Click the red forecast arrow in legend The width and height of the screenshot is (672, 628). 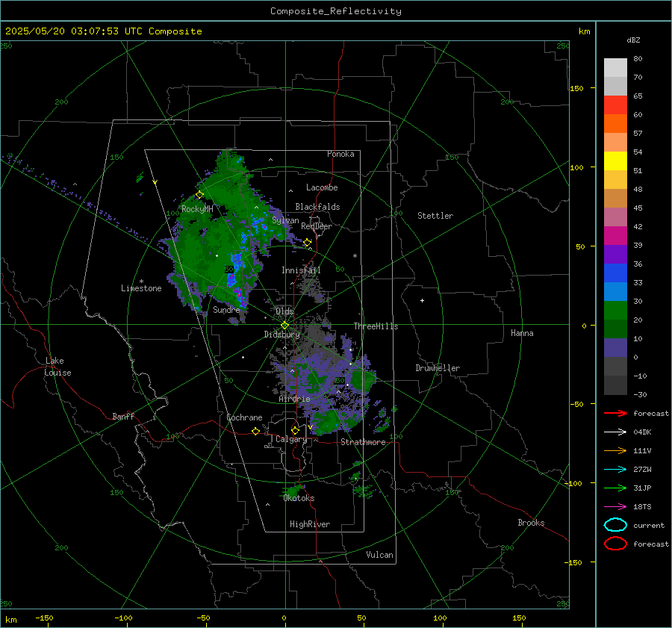[615, 413]
